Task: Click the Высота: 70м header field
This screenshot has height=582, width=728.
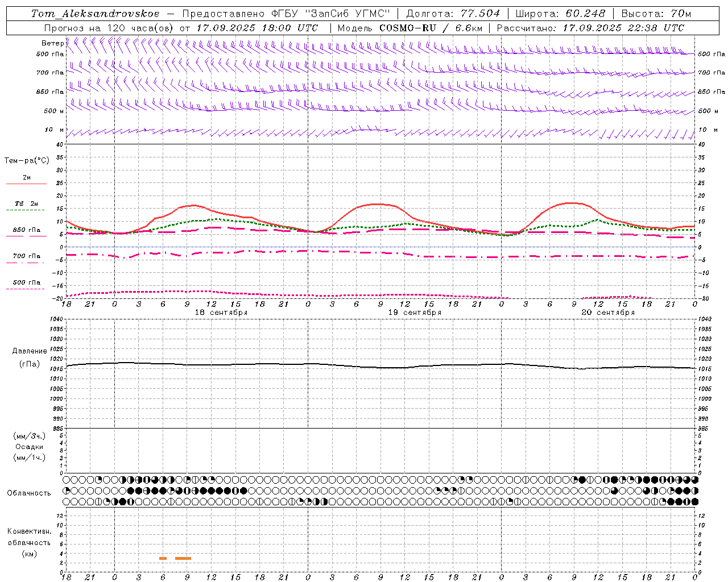Action: [656, 14]
